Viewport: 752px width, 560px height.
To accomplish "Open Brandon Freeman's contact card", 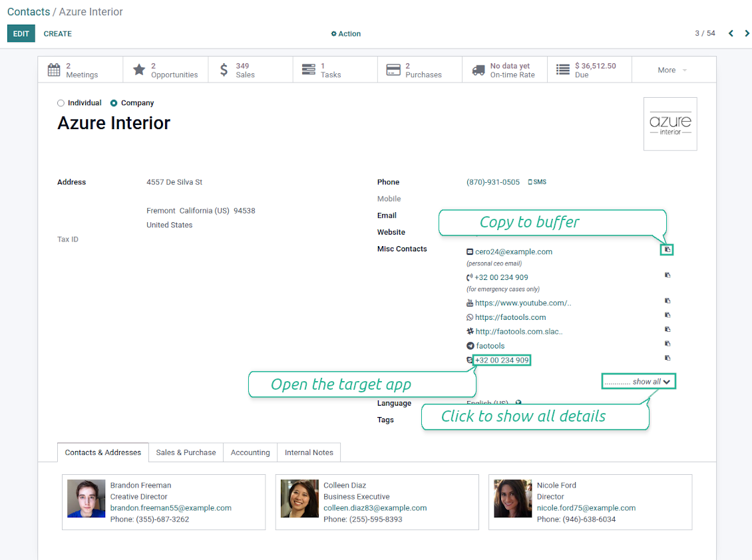I will click(x=164, y=502).
